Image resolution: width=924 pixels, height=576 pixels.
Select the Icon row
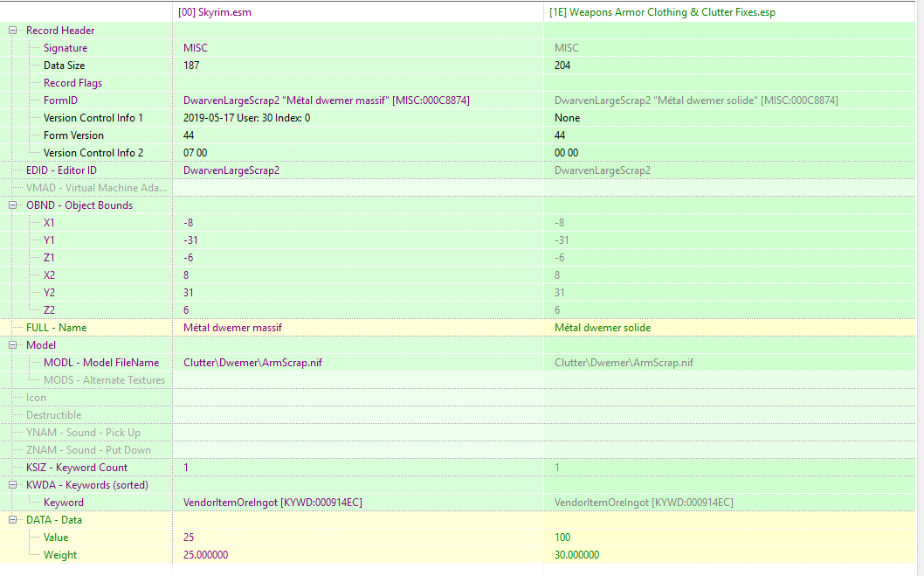coord(36,398)
